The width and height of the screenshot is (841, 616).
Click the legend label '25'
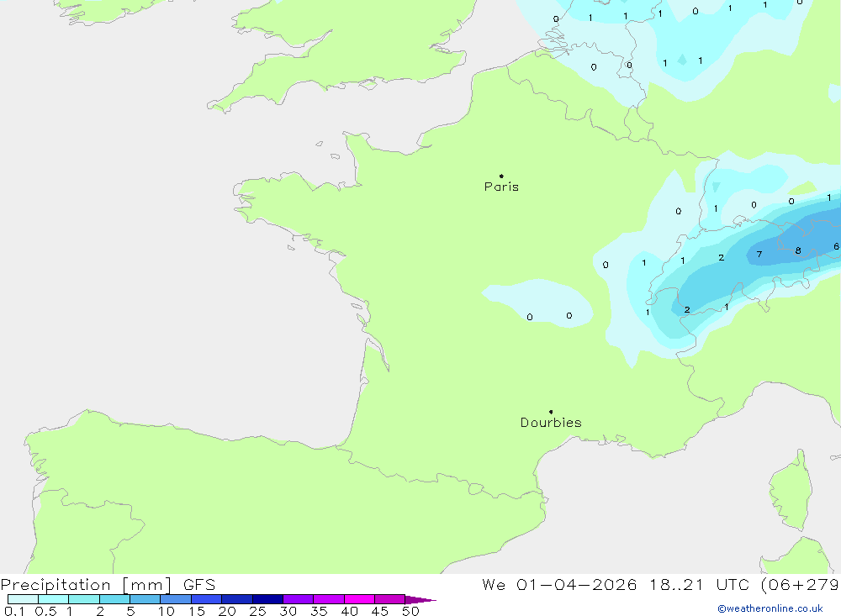(x=257, y=611)
